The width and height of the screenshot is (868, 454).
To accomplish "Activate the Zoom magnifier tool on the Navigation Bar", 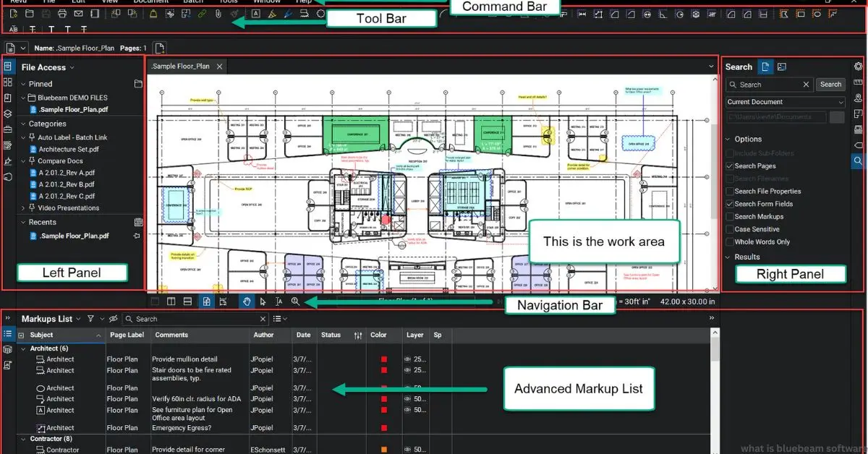I will click(x=295, y=301).
